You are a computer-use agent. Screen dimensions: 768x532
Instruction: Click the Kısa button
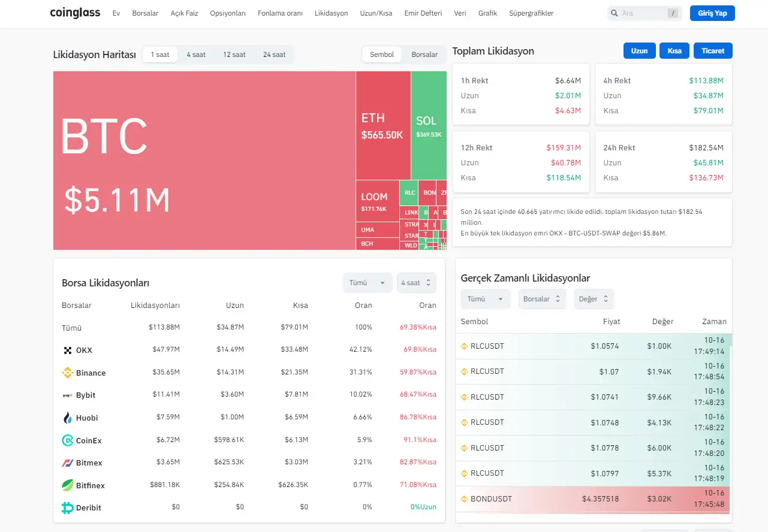point(674,51)
